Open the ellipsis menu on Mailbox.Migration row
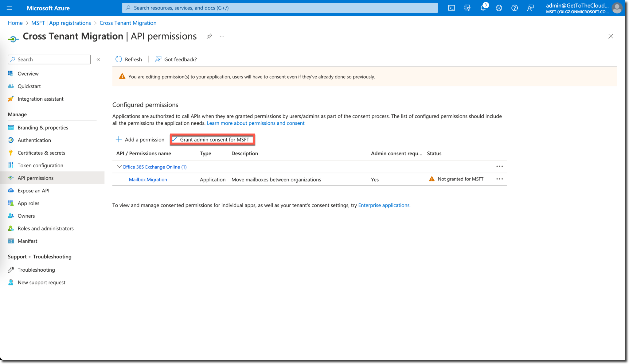 (x=499, y=179)
